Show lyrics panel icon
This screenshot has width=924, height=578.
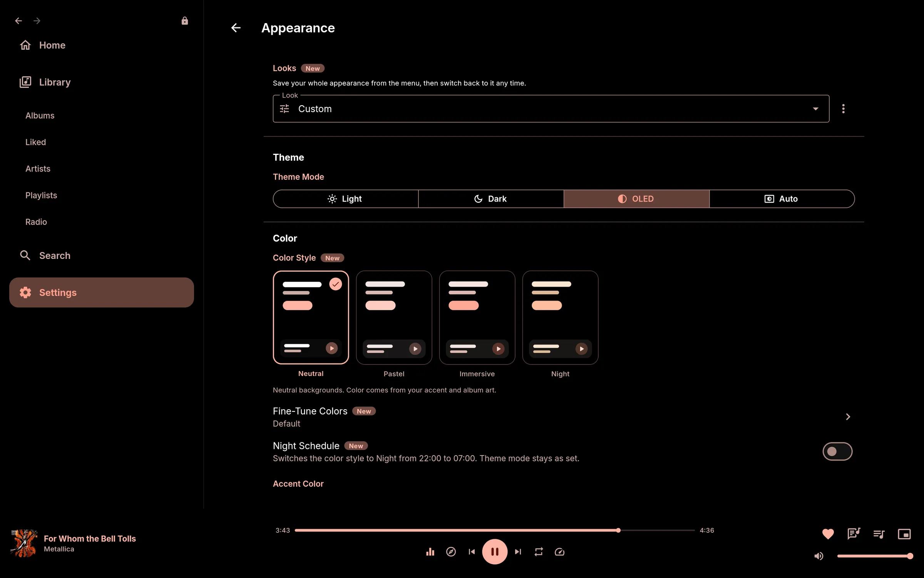(854, 534)
